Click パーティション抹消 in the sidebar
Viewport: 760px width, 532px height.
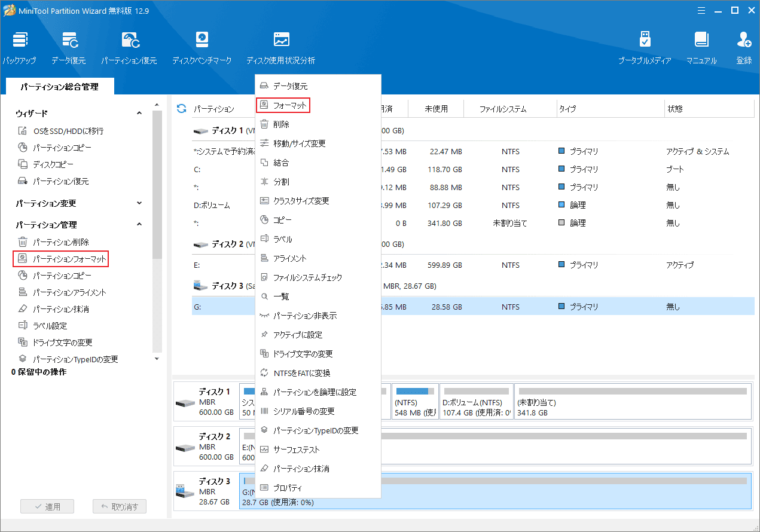tap(53, 309)
